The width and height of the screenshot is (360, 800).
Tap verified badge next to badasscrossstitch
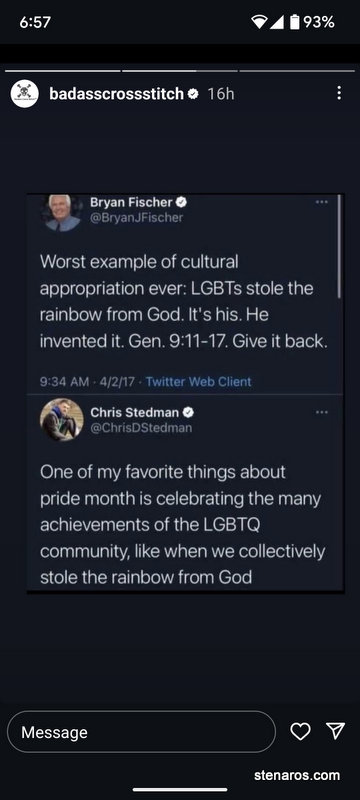[x=194, y=94]
